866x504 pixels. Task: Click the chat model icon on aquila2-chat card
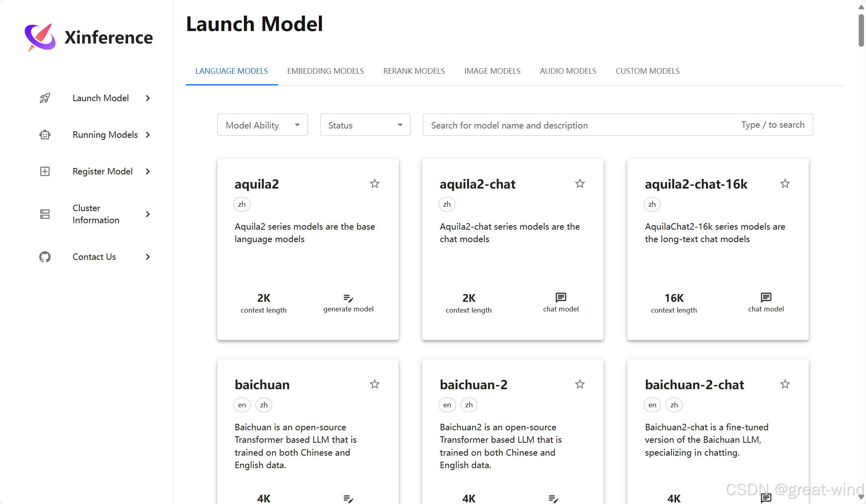561,297
